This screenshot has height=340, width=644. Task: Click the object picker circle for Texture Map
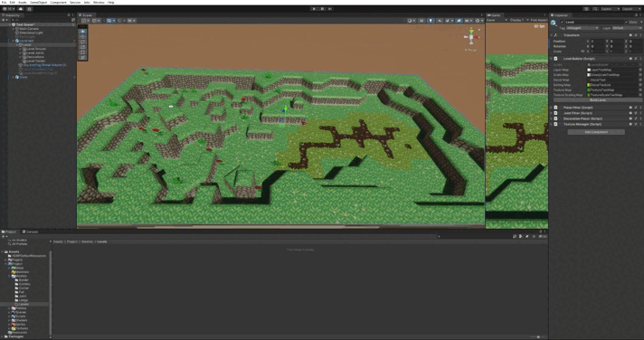pyautogui.click(x=639, y=90)
